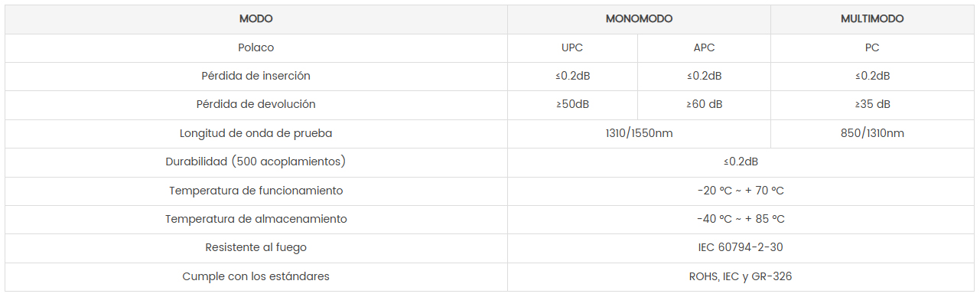This screenshot has height=297, width=980.
Task: Click the ≥50dB return loss value
Action: [x=572, y=104]
